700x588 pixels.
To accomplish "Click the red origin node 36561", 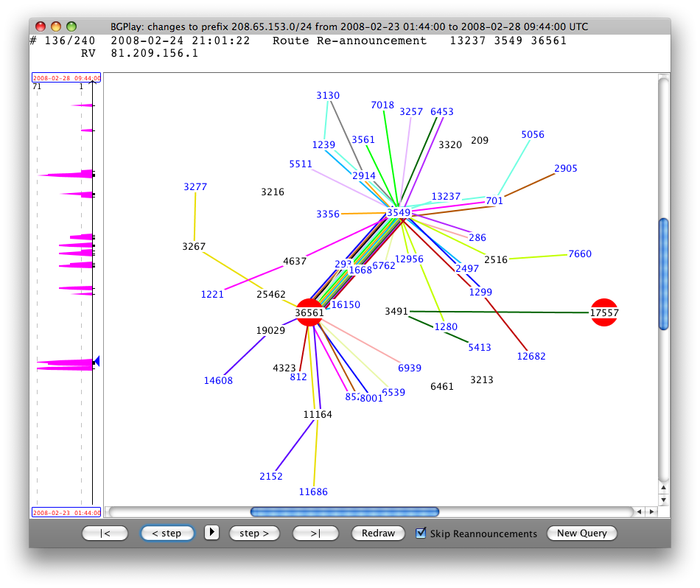I will point(309,312).
